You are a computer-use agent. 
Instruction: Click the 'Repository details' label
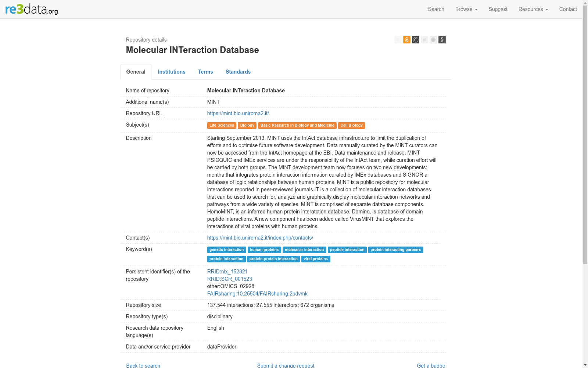[x=146, y=40]
